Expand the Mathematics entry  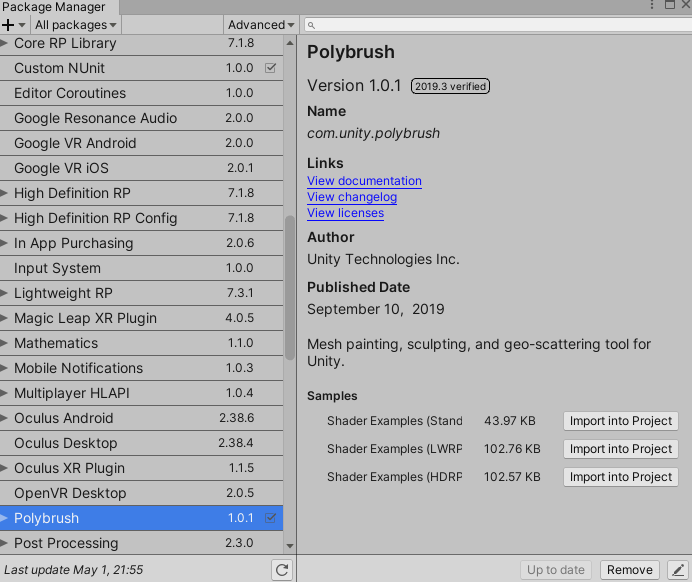[x=4, y=343]
